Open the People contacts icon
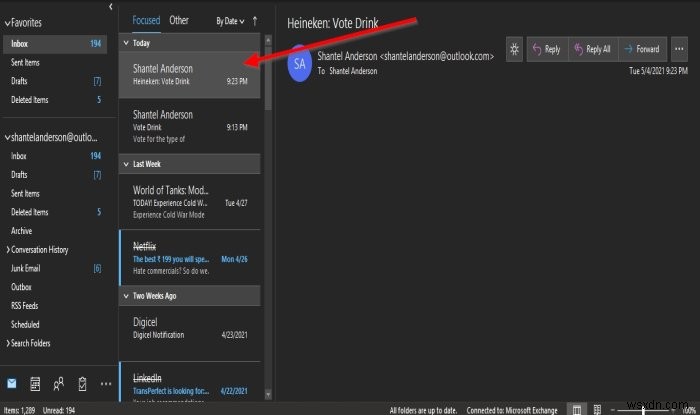Screen dimensions: 700x415 coord(58,384)
